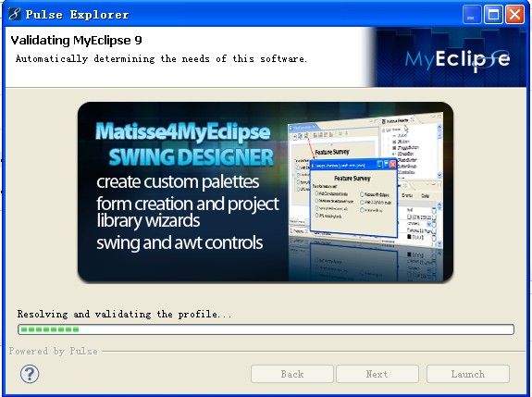Image resolution: width=532 pixels, height=397 pixels.
Task: Click the Launch button
Action: [468, 374]
